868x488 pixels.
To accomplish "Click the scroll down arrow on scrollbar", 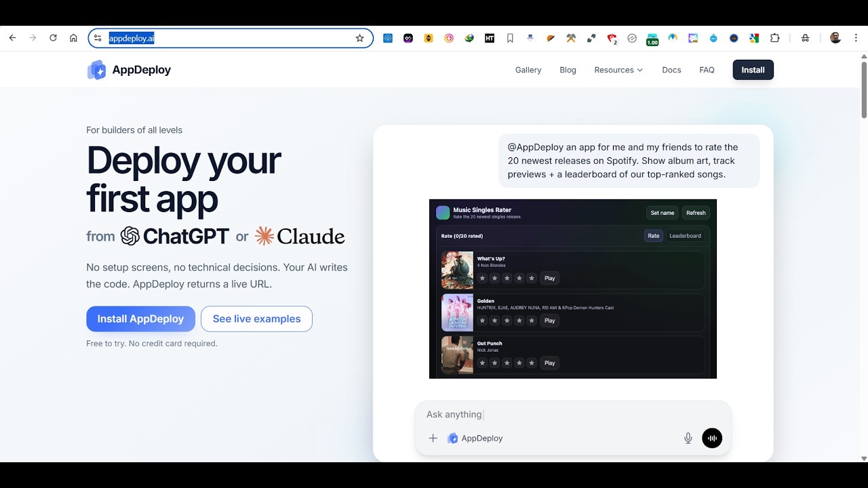I will (864, 458).
